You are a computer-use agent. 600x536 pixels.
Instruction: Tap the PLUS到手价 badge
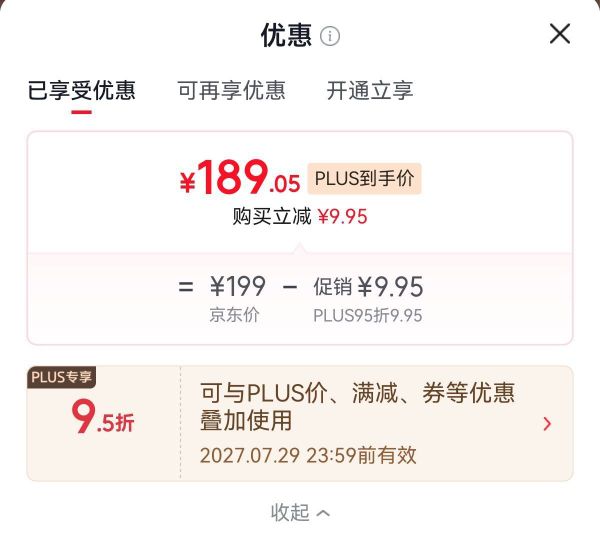(x=364, y=179)
